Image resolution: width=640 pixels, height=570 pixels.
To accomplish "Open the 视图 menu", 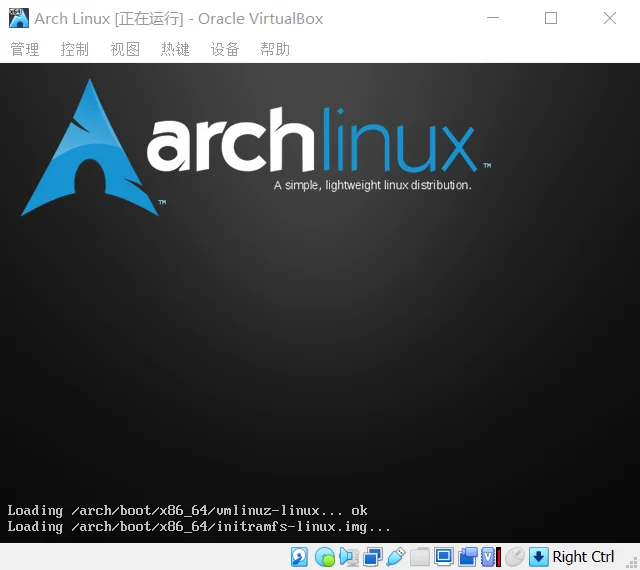I will tap(125, 49).
